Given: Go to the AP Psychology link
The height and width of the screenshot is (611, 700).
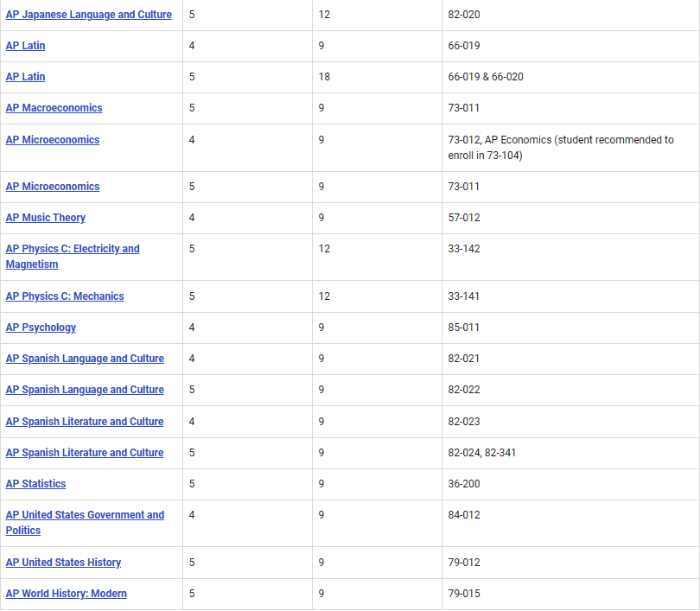Looking at the screenshot, I should pyautogui.click(x=41, y=328).
